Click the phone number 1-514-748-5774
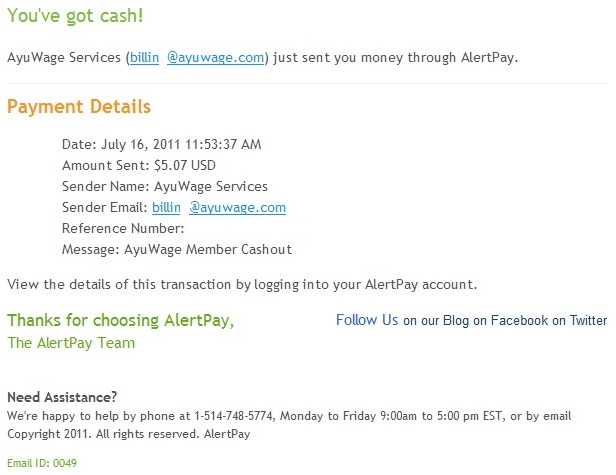Image resolution: width=616 pixels, height=475 pixels. pos(233,416)
